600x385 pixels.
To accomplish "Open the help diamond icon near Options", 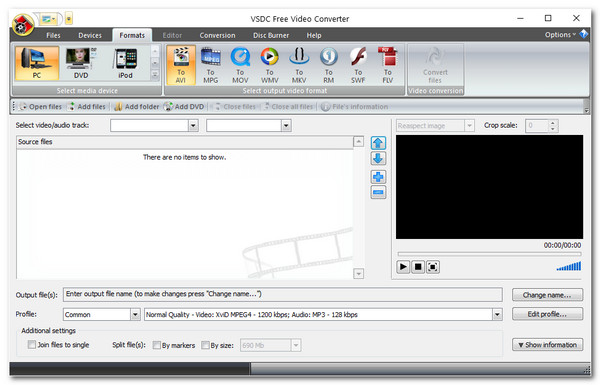I will tap(584, 34).
